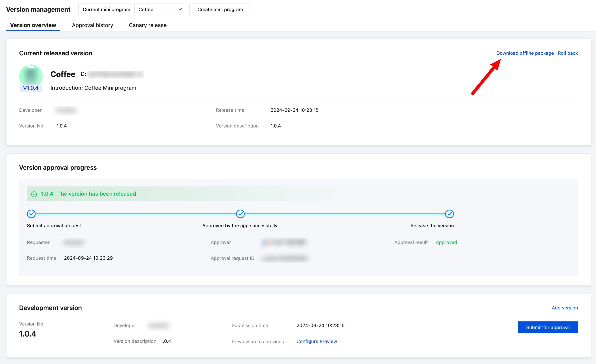Click the Add version link
The image size is (596, 364).
tap(564, 308)
